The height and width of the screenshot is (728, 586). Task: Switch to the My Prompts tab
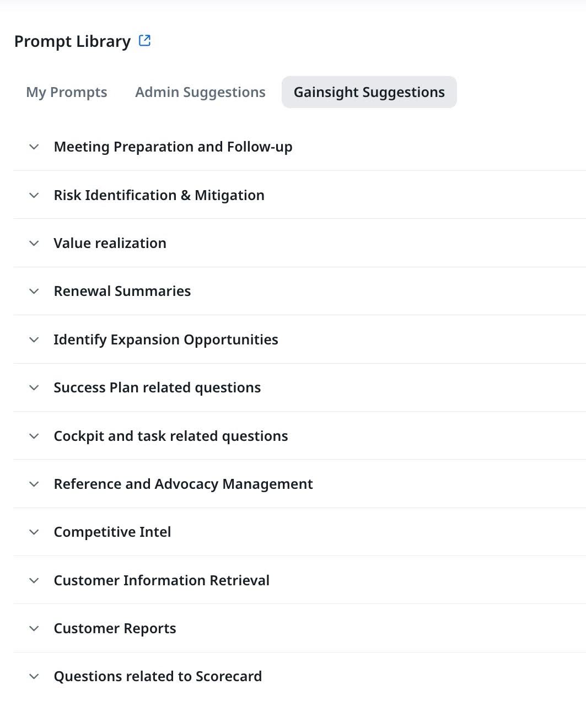[66, 92]
